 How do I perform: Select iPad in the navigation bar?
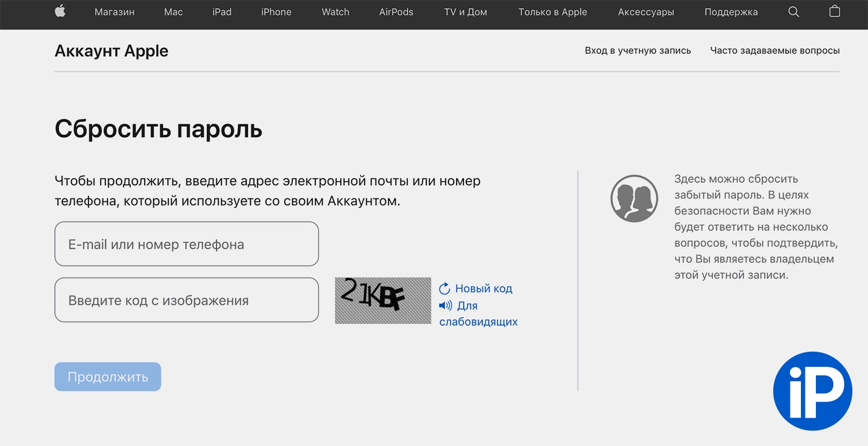(x=222, y=12)
